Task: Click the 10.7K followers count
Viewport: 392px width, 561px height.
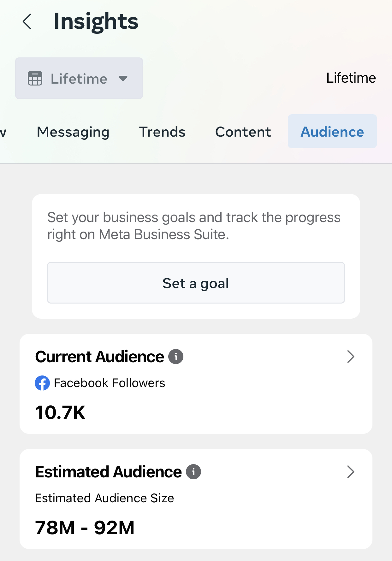Action: [x=60, y=412]
